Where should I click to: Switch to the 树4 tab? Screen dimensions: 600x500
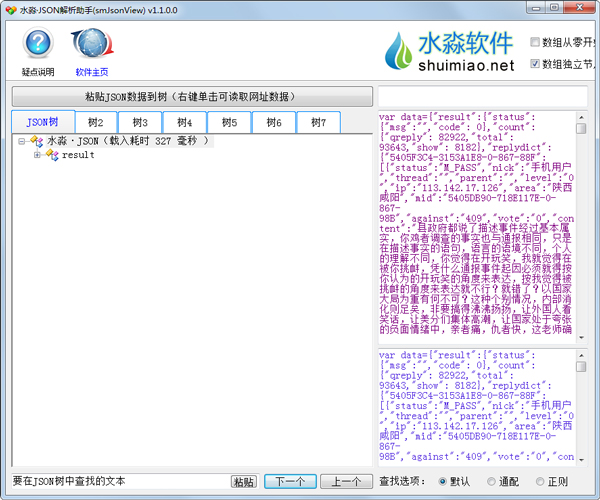pyautogui.click(x=184, y=122)
